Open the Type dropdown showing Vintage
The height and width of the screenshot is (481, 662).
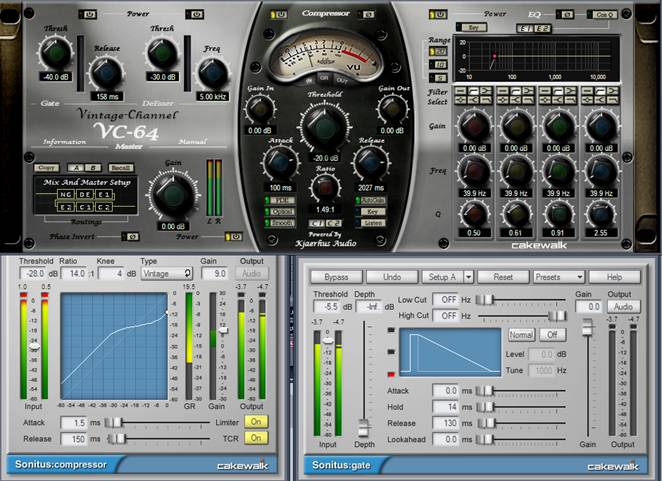pyautogui.click(x=167, y=274)
